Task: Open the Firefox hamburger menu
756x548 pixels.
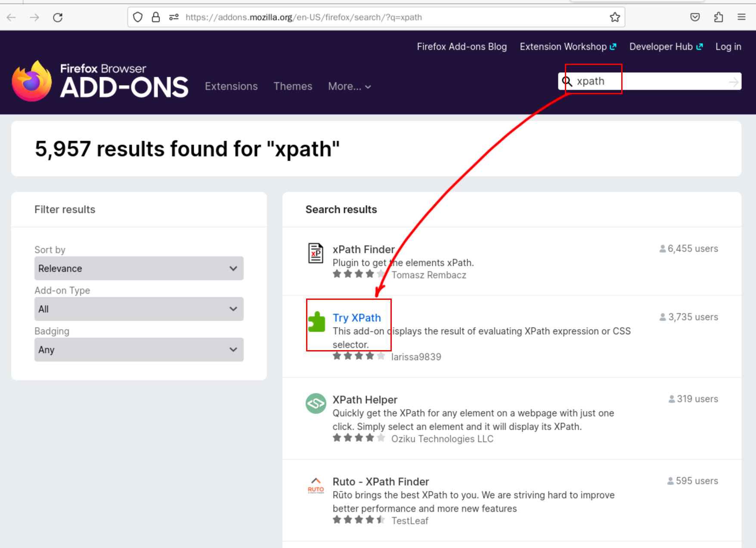Action: [x=741, y=17]
